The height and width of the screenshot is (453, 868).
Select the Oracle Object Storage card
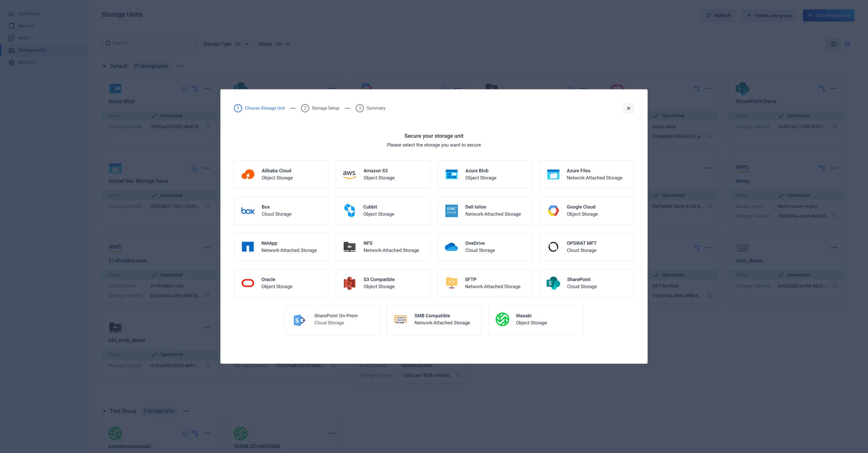281,283
